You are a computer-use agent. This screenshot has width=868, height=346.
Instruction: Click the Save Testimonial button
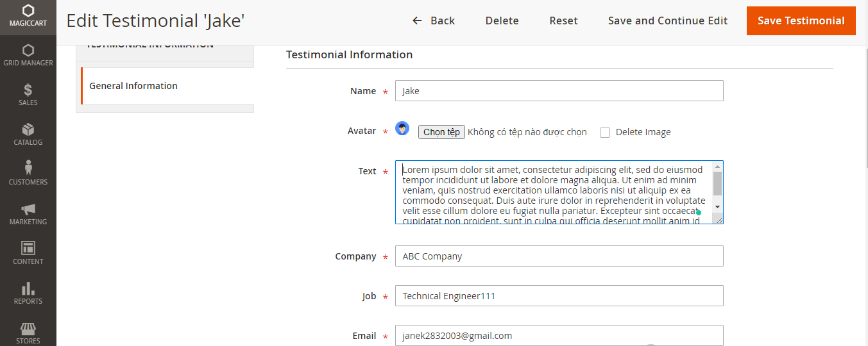point(801,21)
